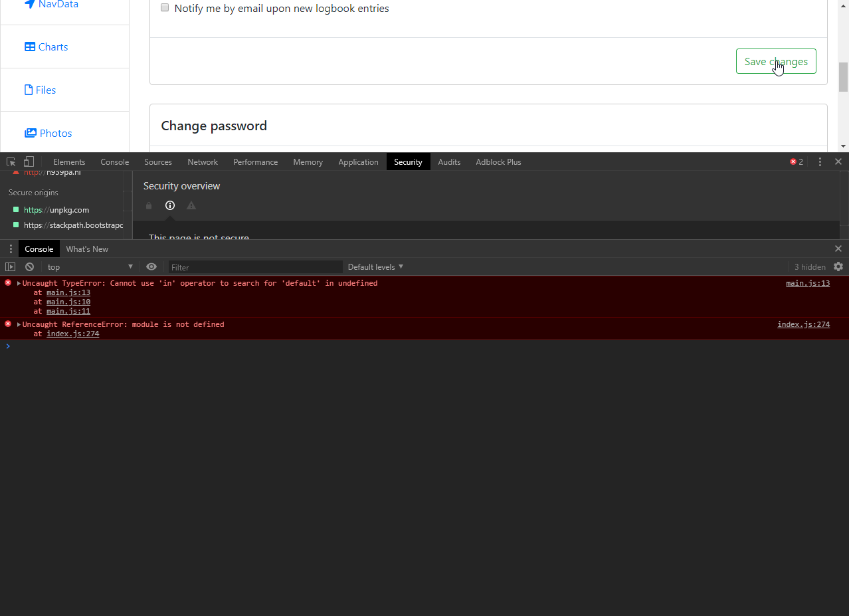Open console settings gear
849x616 pixels.
838,266
